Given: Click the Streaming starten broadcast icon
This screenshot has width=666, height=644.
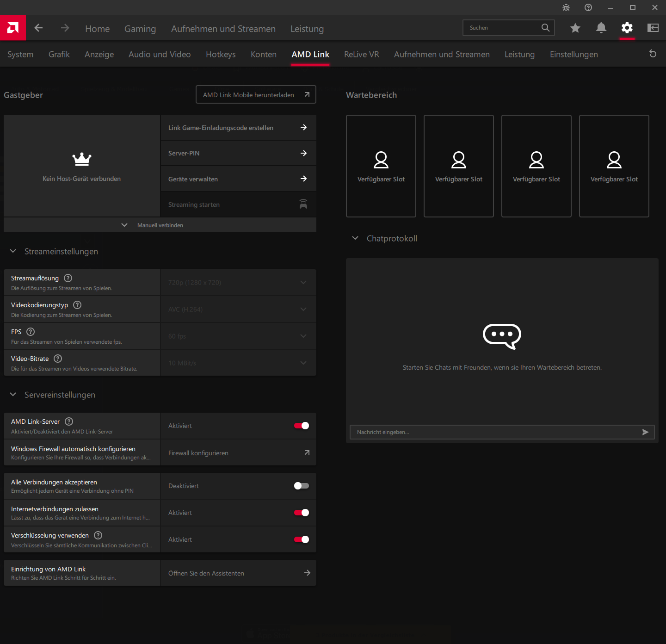Looking at the screenshot, I should [x=303, y=204].
